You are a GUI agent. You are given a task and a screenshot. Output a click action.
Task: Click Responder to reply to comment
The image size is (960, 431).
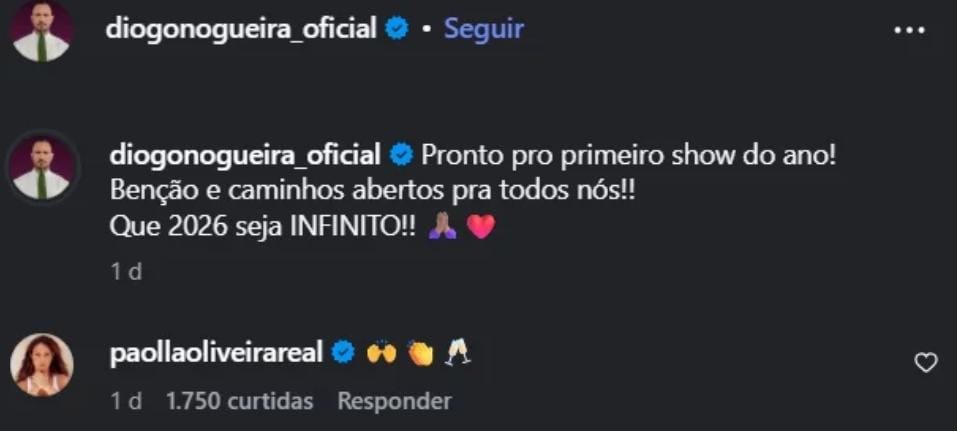(394, 401)
